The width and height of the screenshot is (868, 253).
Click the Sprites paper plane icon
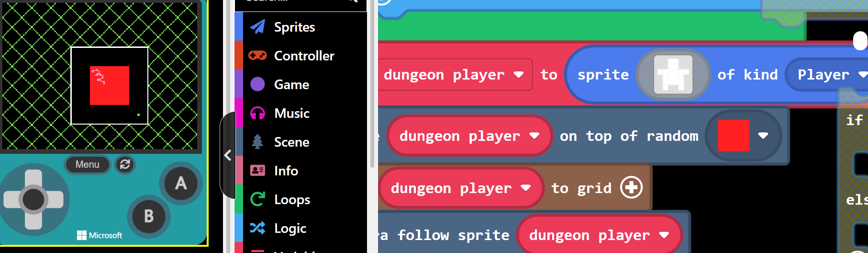pyautogui.click(x=257, y=27)
